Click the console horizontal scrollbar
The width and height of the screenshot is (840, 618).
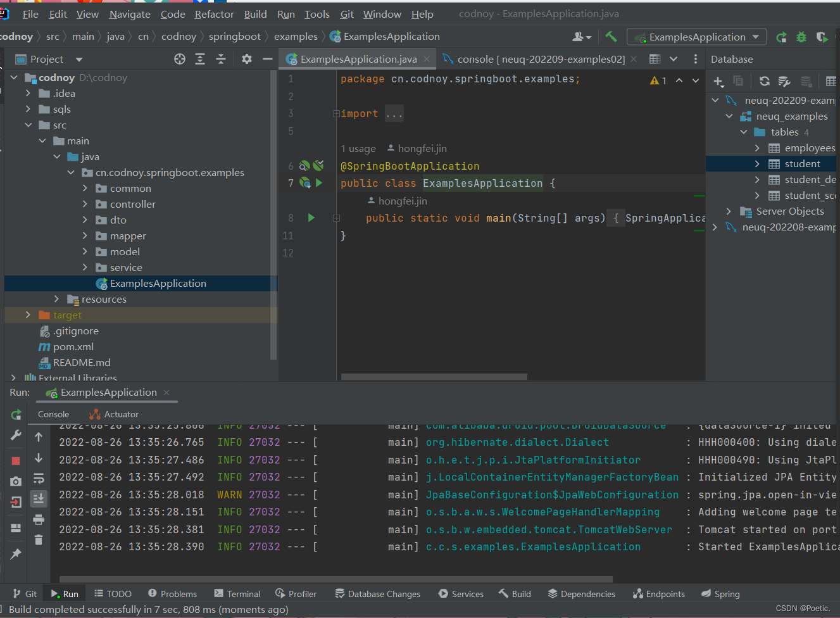click(335, 579)
